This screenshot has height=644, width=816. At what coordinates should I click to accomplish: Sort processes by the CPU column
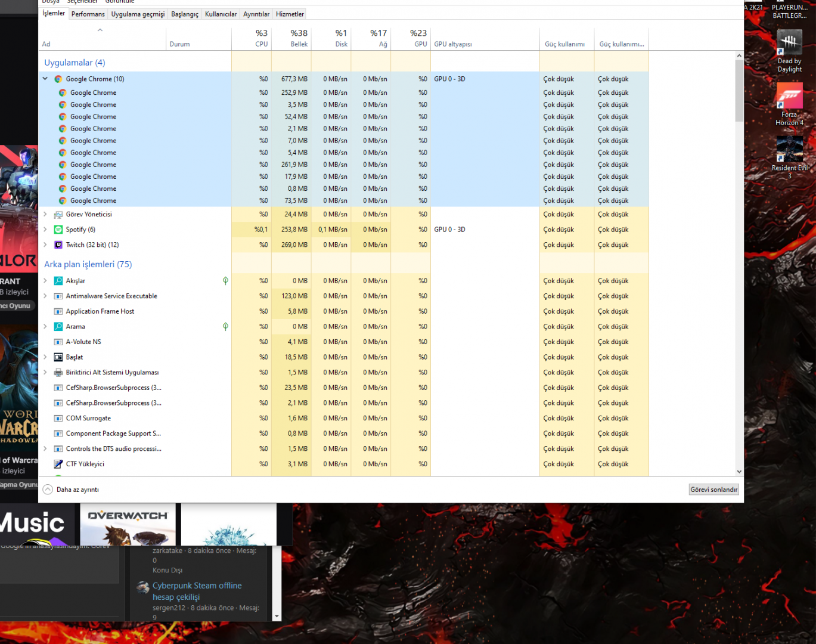[x=252, y=38]
